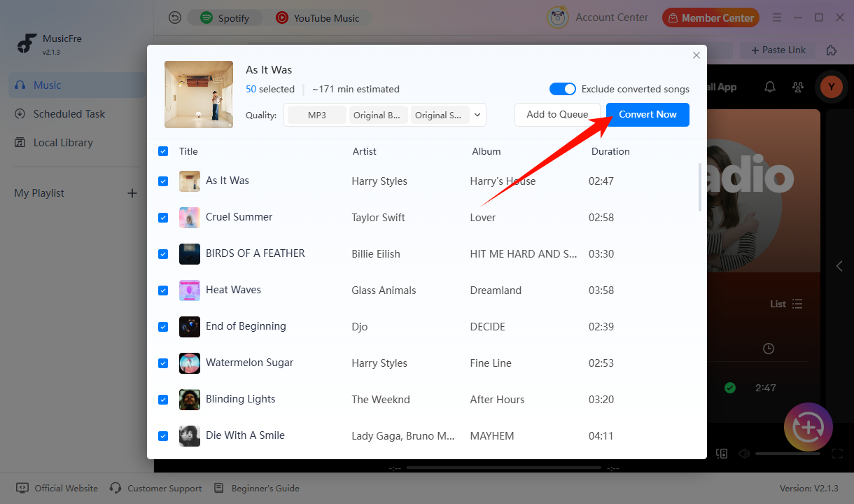This screenshot has width=854, height=504.
Task: Uncheck the select-all checkbox beside Title
Action: [x=163, y=151]
